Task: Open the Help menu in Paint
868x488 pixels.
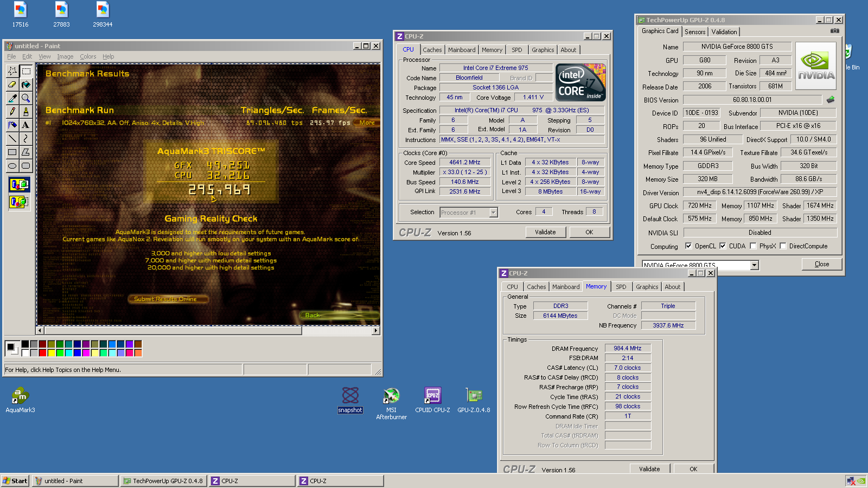Action: pyautogui.click(x=108, y=56)
